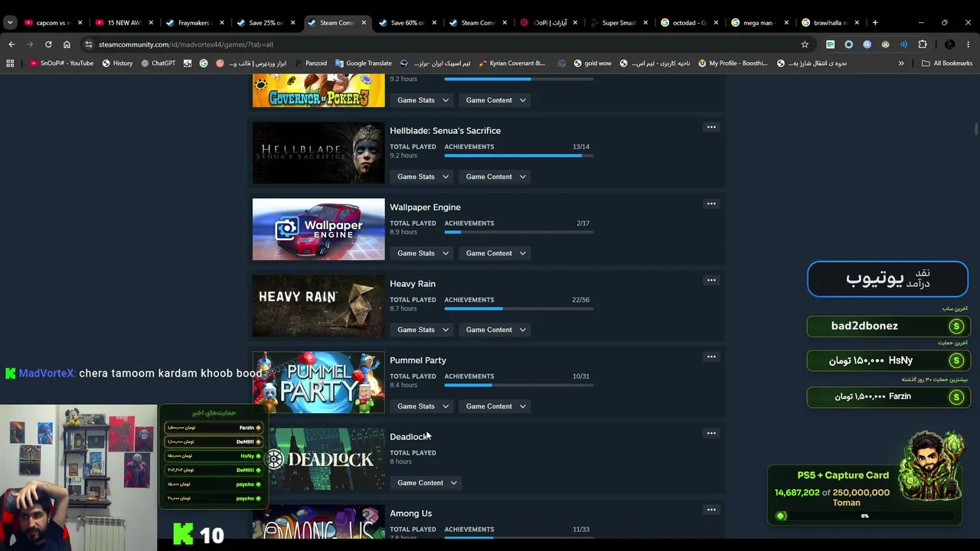This screenshot has width=980, height=551.
Task: Bookmark this page with the star icon
Action: [805, 44]
